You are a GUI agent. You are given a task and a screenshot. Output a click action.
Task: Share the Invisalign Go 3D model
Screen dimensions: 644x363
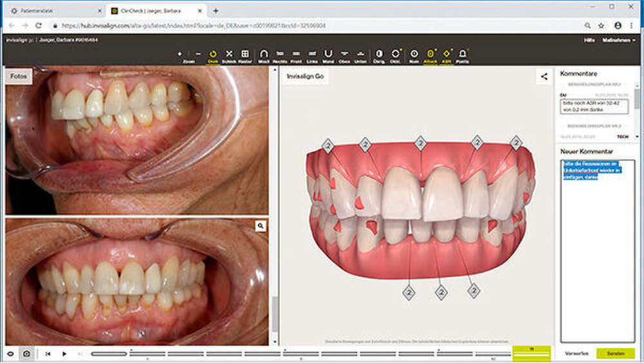pos(544,76)
